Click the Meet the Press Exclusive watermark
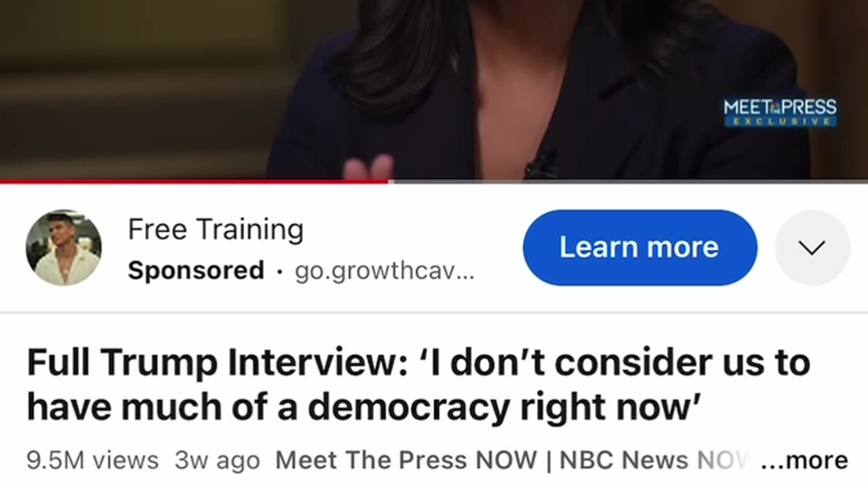 coord(780,112)
